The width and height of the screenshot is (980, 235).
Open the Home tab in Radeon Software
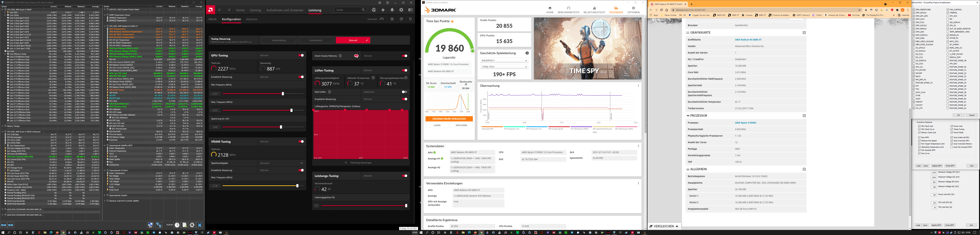(240, 10)
